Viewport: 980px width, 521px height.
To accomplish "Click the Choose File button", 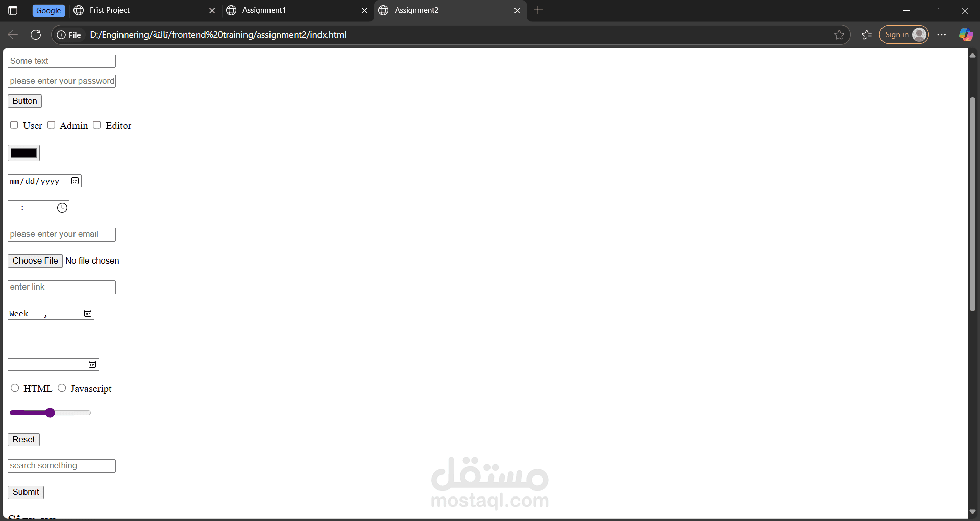I will tap(35, 261).
